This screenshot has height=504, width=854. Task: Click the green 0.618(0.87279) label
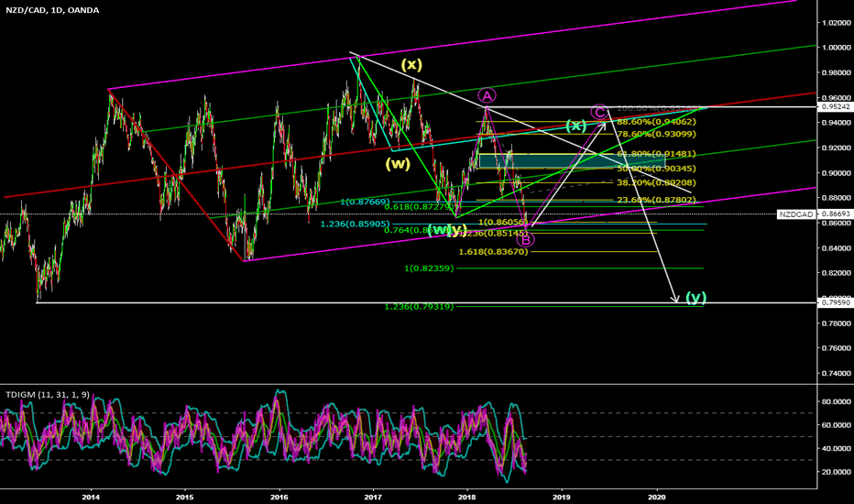419,207
